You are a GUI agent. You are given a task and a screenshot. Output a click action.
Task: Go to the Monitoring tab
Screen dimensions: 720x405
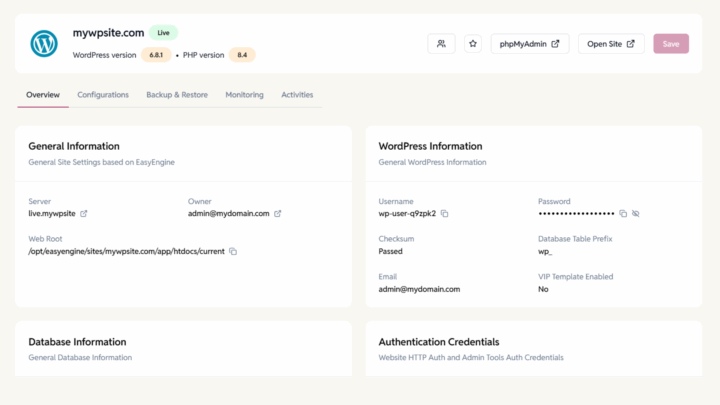(x=244, y=95)
